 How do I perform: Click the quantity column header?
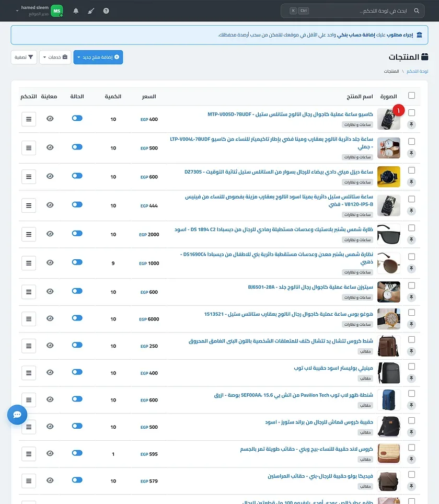point(113,96)
